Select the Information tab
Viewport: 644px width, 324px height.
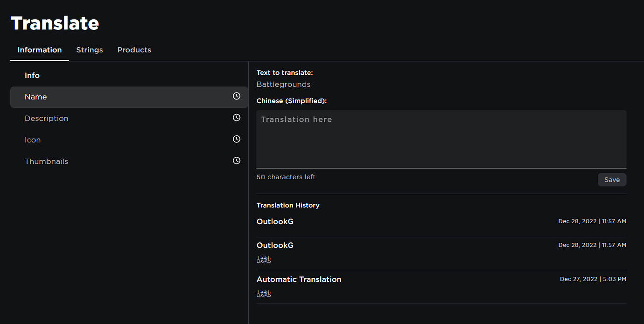pos(40,50)
